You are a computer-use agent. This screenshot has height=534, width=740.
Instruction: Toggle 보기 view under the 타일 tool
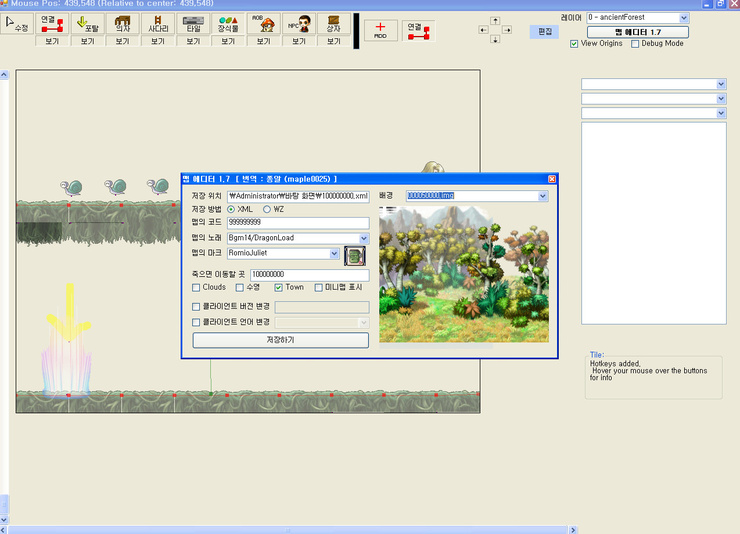[193, 41]
